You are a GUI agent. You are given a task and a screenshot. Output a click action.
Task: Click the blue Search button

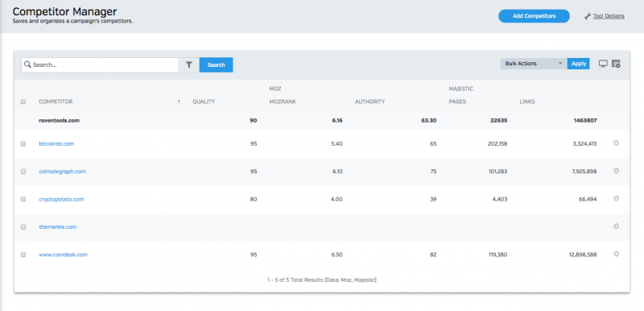[x=216, y=65]
